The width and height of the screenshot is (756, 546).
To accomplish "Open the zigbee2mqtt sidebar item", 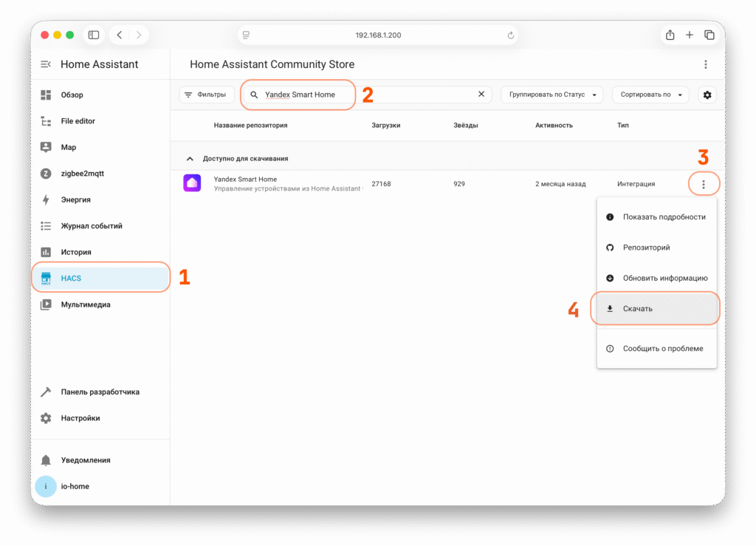I will point(82,174).
